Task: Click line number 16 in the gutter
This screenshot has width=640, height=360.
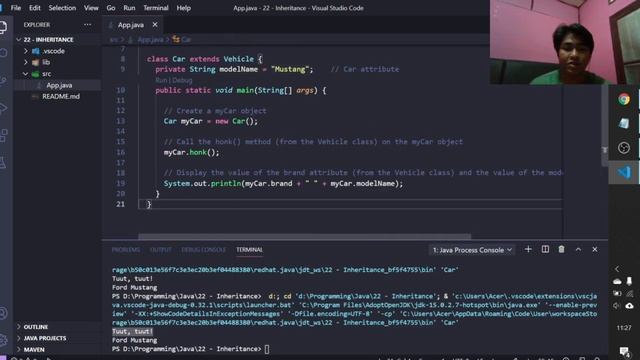Action: tap(120, 152)
